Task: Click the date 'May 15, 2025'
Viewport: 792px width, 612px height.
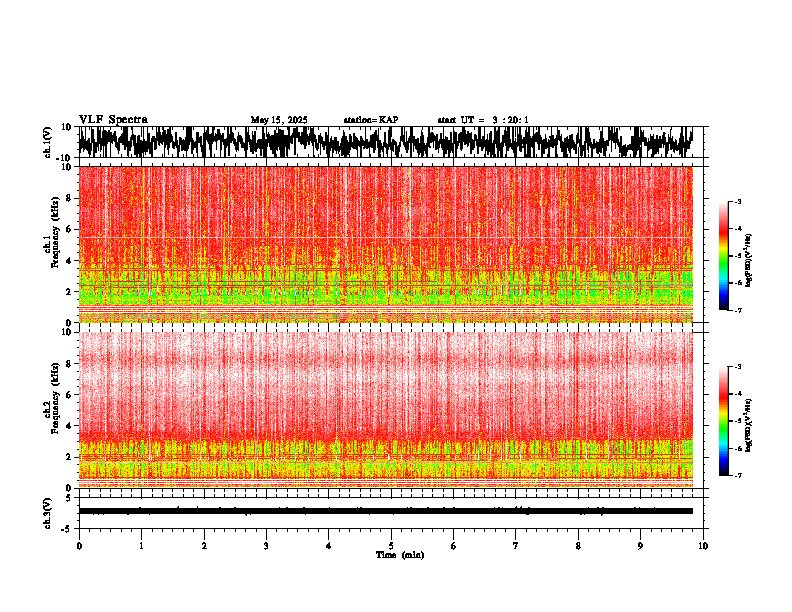Action: [x=279, y=120]
